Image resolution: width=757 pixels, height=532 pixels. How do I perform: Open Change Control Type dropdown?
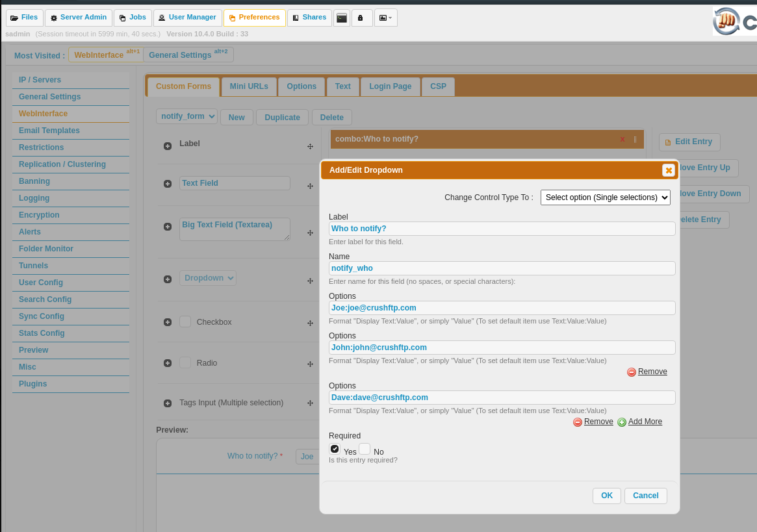[606, 197]
